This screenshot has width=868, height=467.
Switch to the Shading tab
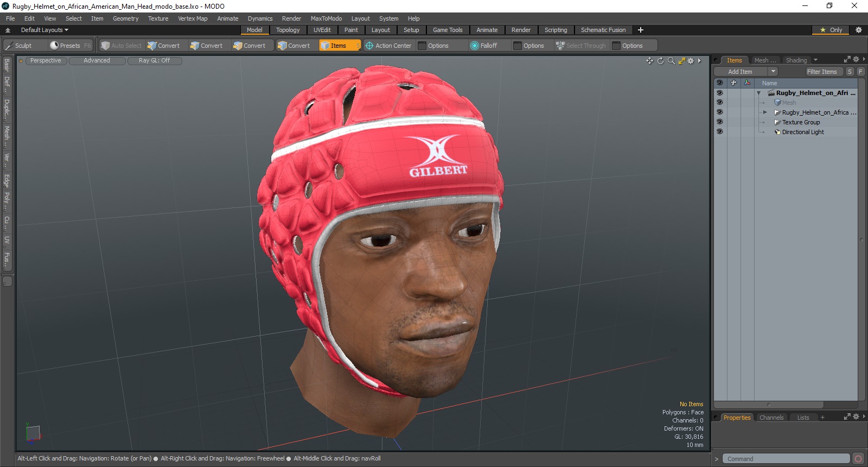point(796,60)
